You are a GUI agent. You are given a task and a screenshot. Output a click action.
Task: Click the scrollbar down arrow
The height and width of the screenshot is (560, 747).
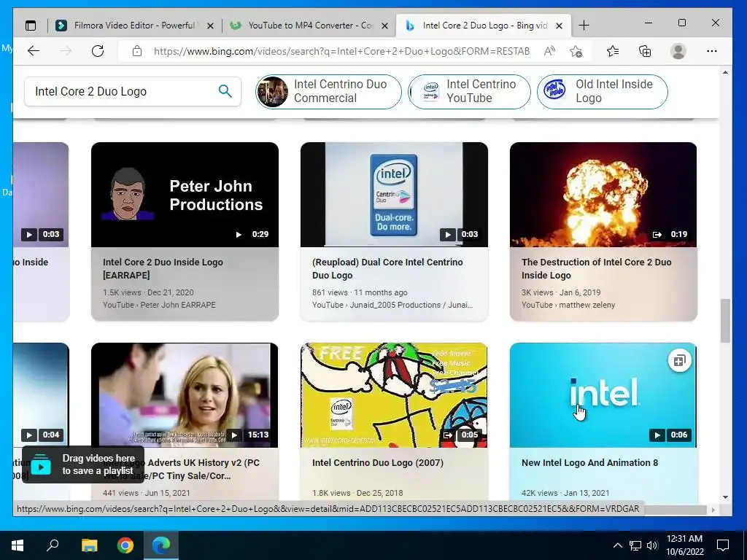click(x=725, y=497)
